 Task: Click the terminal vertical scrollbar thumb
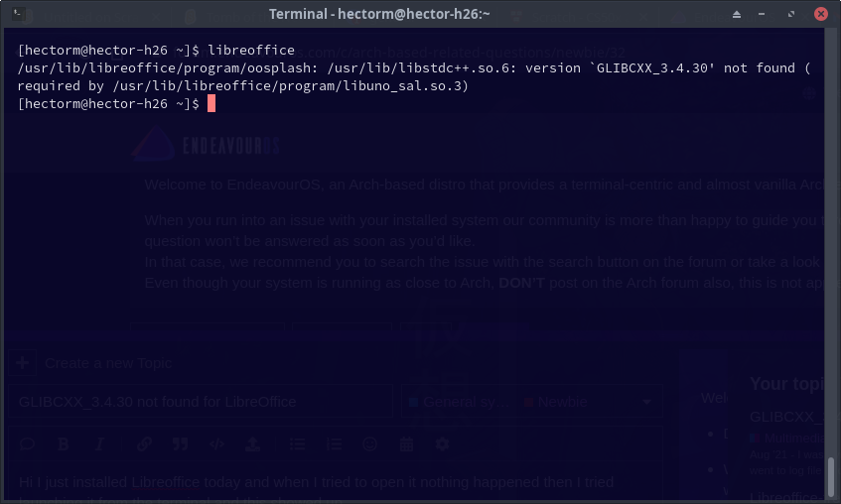click(831, 476)
